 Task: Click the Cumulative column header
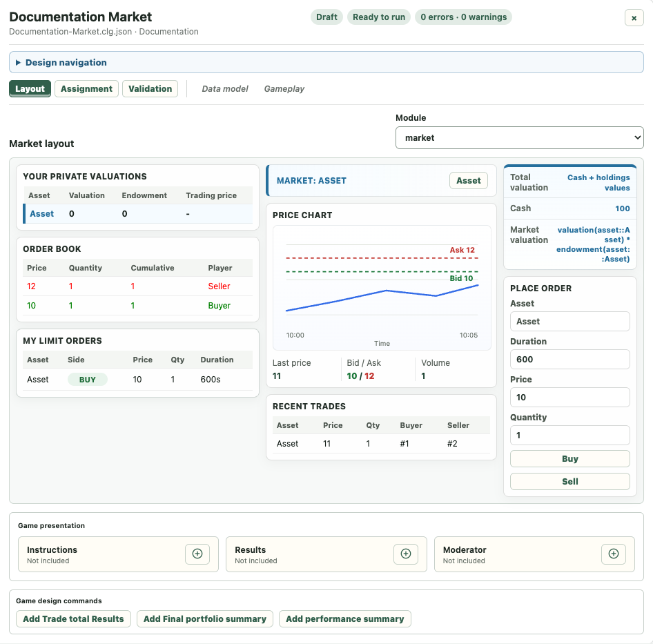point(153,268)
